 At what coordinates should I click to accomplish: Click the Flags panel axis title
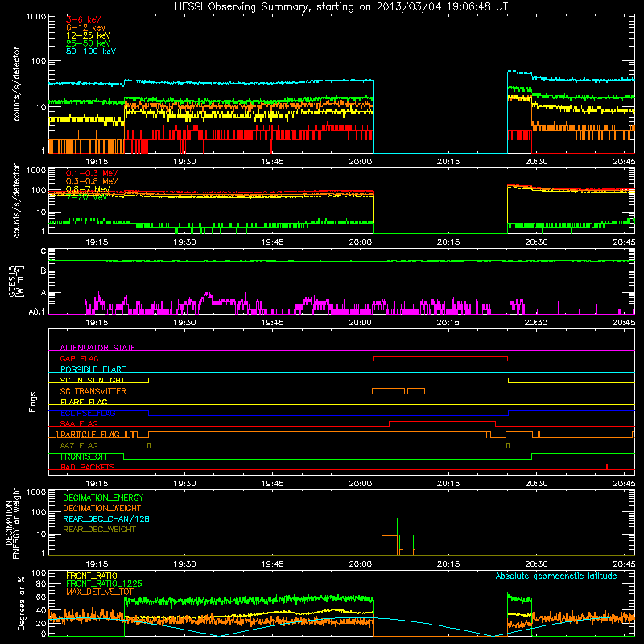[x=33, y=402]
